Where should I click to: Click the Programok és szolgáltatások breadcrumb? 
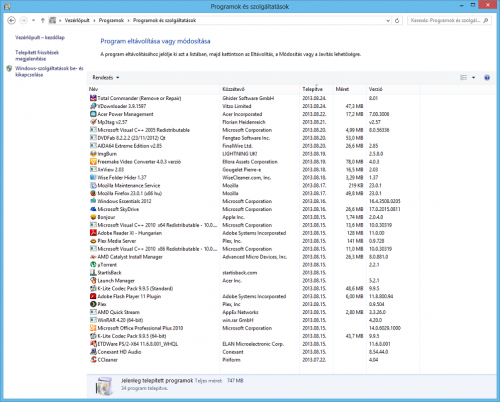[x=164, y=20]
